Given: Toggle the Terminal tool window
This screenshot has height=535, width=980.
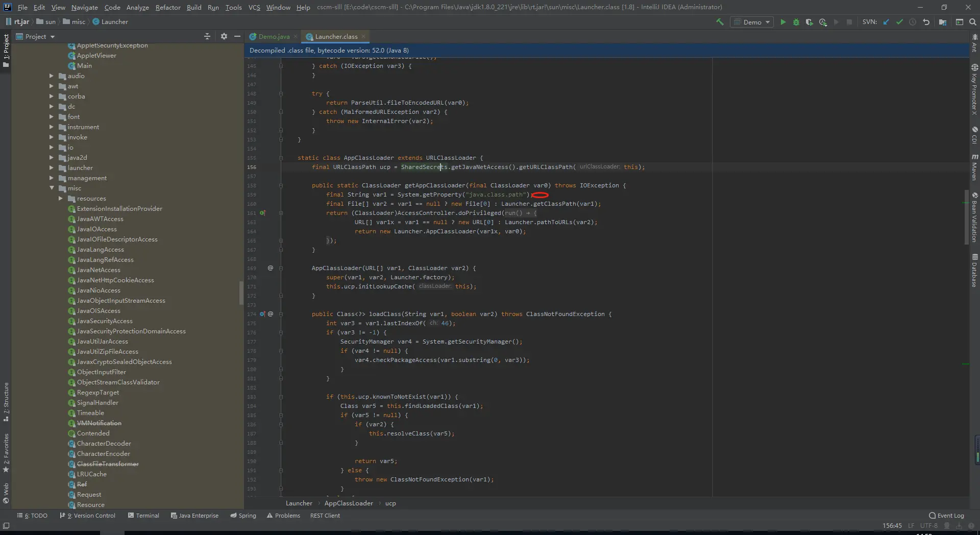Looking at the screenshot, I should pyautogui.click(x=143, y=516).
